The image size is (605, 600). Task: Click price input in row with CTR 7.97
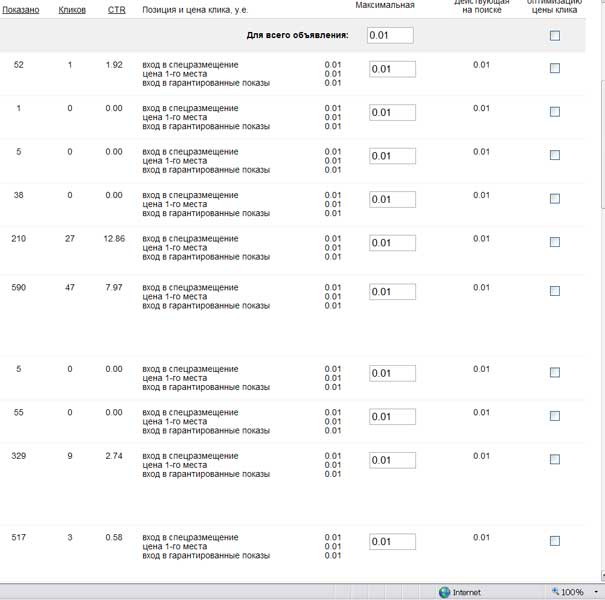pyautogui.click(x=392, y=292)
